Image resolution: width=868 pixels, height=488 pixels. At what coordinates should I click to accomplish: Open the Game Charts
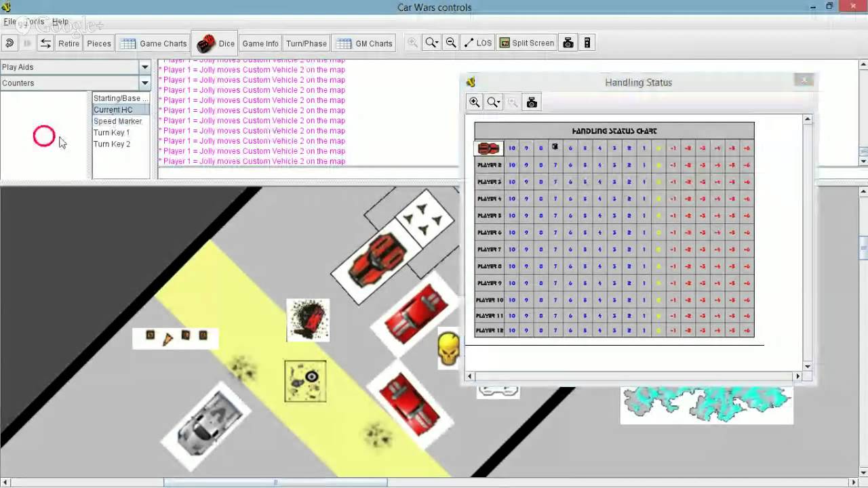click(153, 43)
